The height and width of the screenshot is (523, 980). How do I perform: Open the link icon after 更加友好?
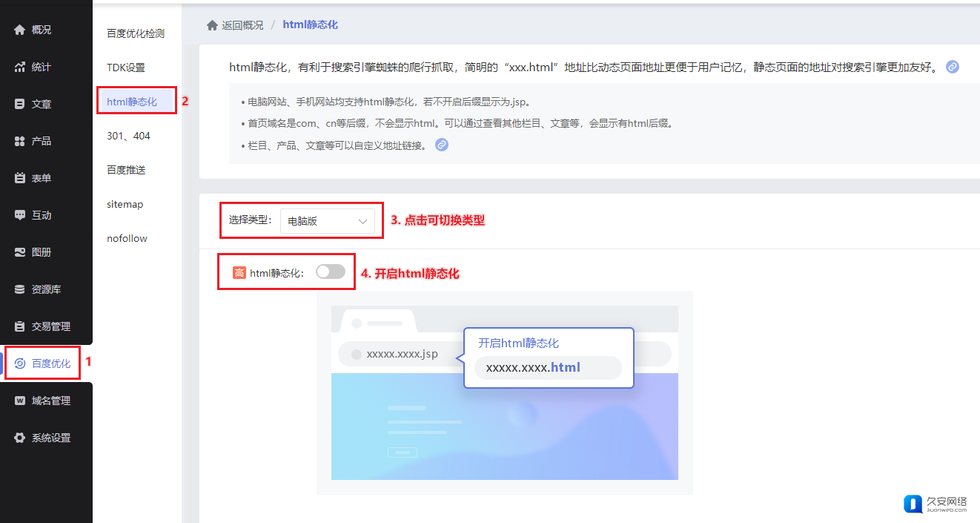click(x=953, y=67)
